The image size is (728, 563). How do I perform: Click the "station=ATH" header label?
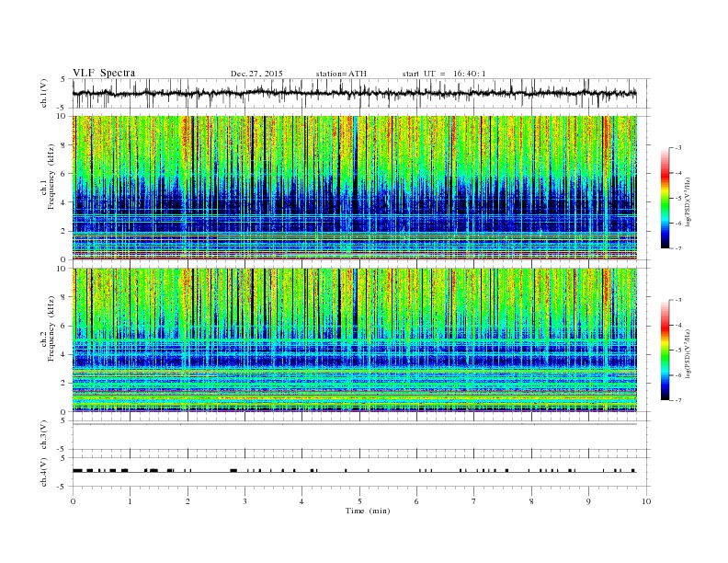[341, 74]
